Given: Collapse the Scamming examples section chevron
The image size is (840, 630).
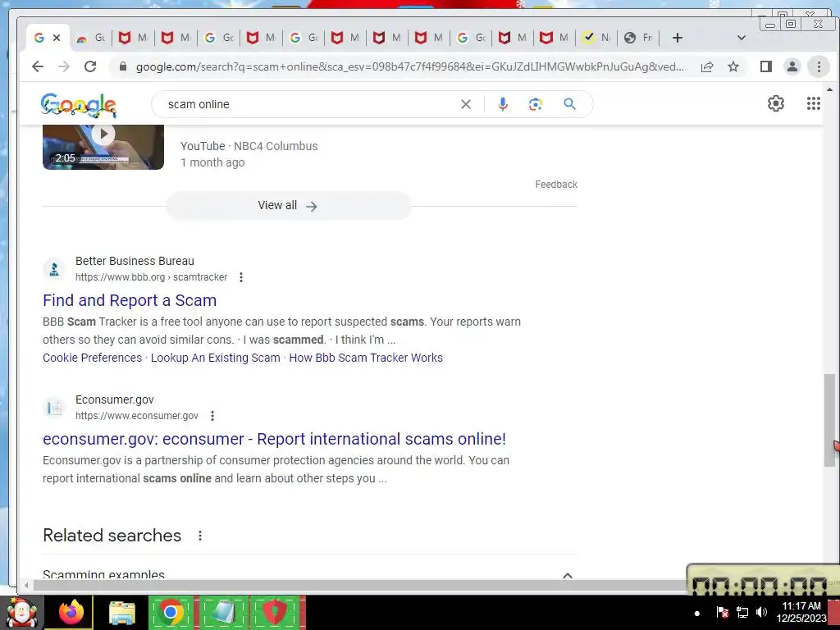Looking at the screenshot, I should coord(568,575).
